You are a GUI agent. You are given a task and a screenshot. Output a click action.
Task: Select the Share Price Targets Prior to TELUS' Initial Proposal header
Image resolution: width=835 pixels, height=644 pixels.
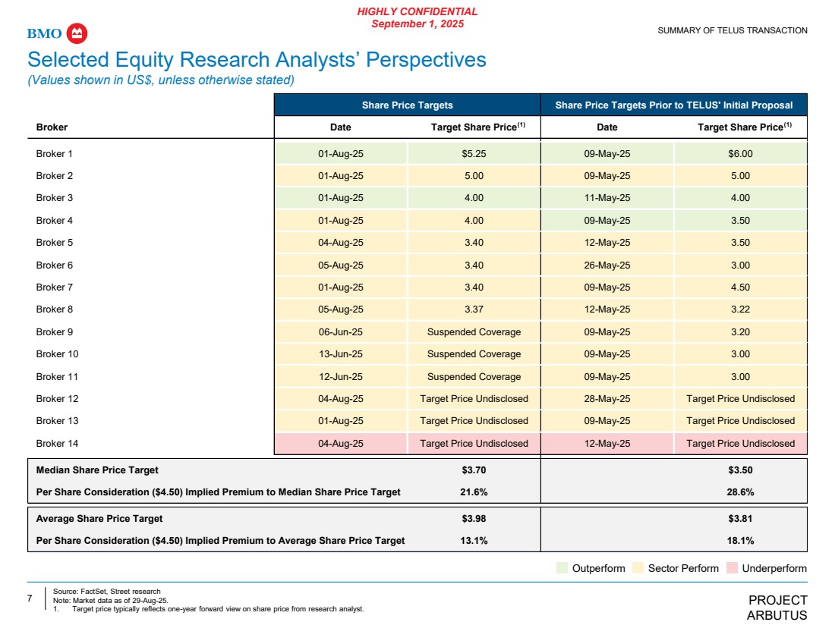coord(673,105)
